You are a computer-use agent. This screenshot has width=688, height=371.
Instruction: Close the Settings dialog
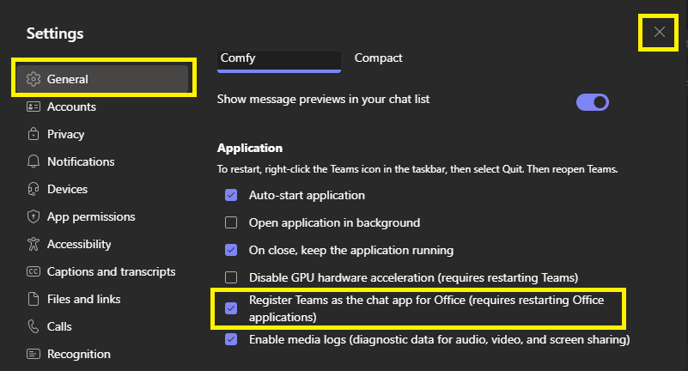(659, 32)
